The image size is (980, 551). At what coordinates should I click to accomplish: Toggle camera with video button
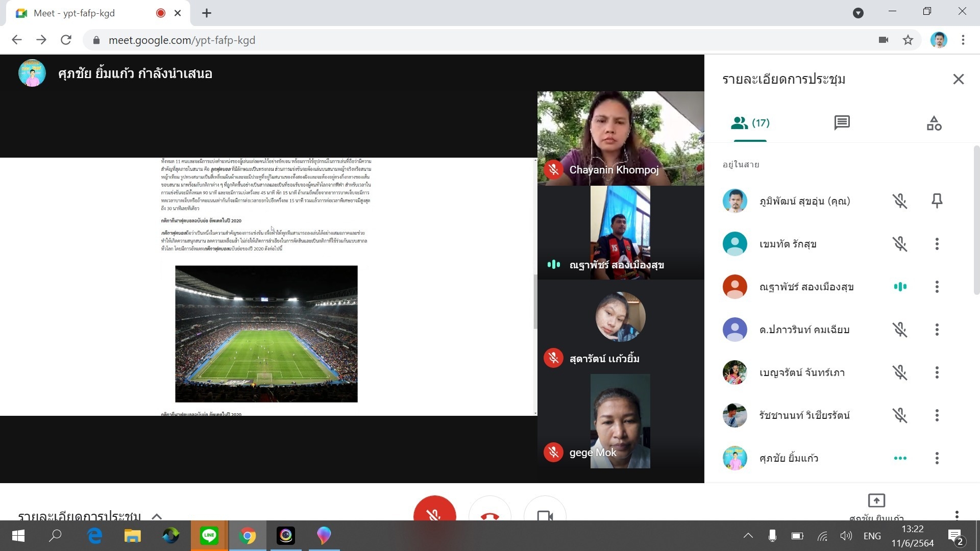coord(545,513)
